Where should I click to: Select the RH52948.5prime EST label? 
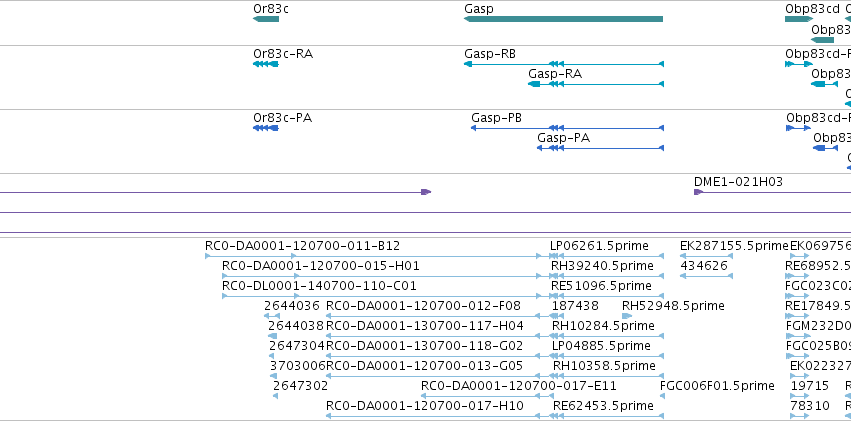[673, 306]
